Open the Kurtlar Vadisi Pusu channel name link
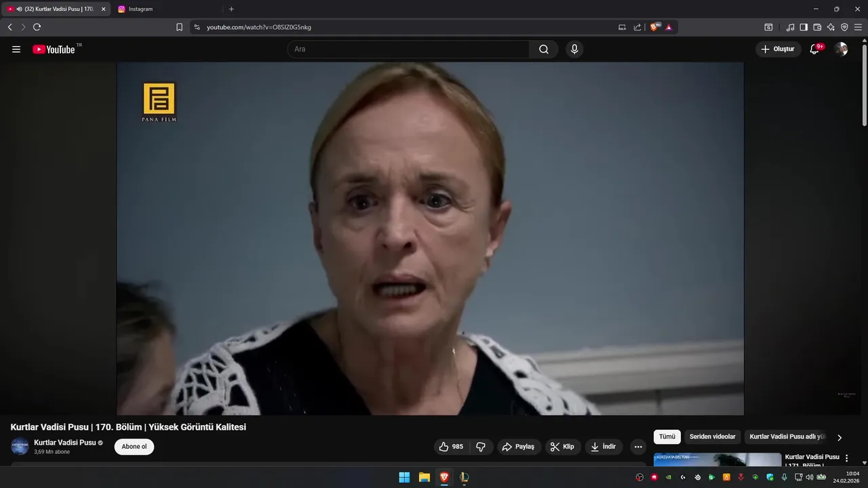Image resolution: width=868 pixels, height=488 pixels. pos(65,443)
